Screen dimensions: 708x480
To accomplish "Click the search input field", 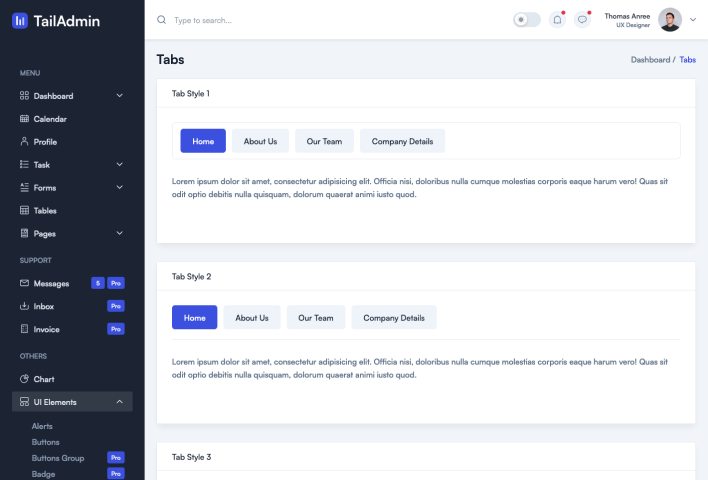I will [x=300, y=20].
